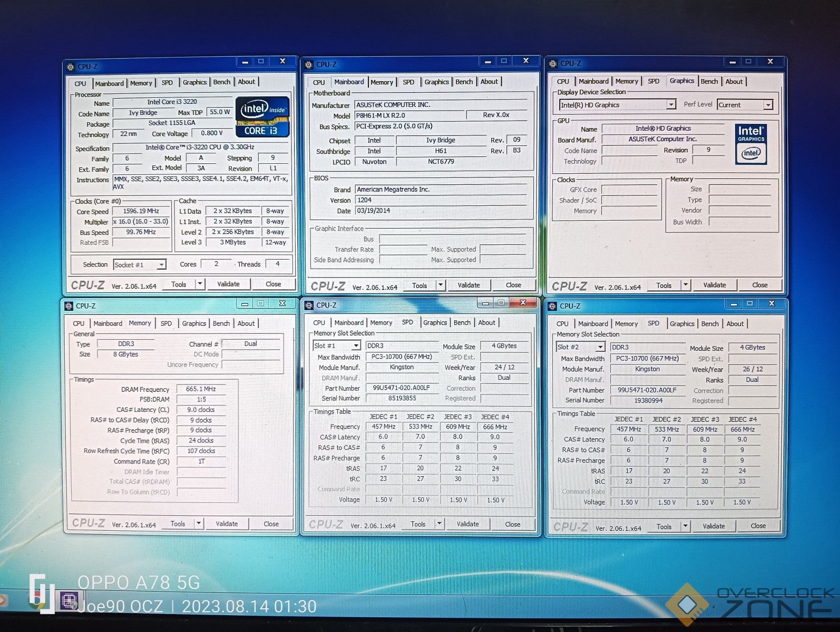Click the Board Manuf. value 'ASUSTeK Computer Inc.'
Image resolution: width=840 pixels, height=632 pixels.
click(x=662, y=139)
